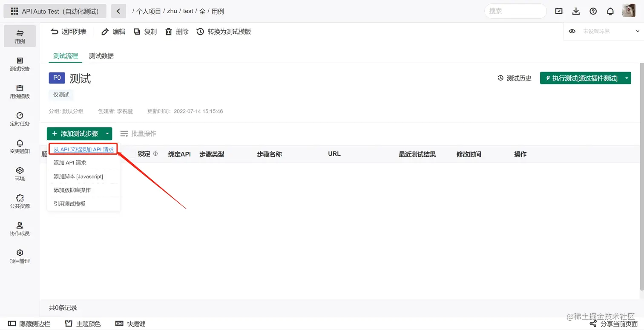Open 定时任务 in the sidebar
The image size is (644, 330).
tap(20, 120)
